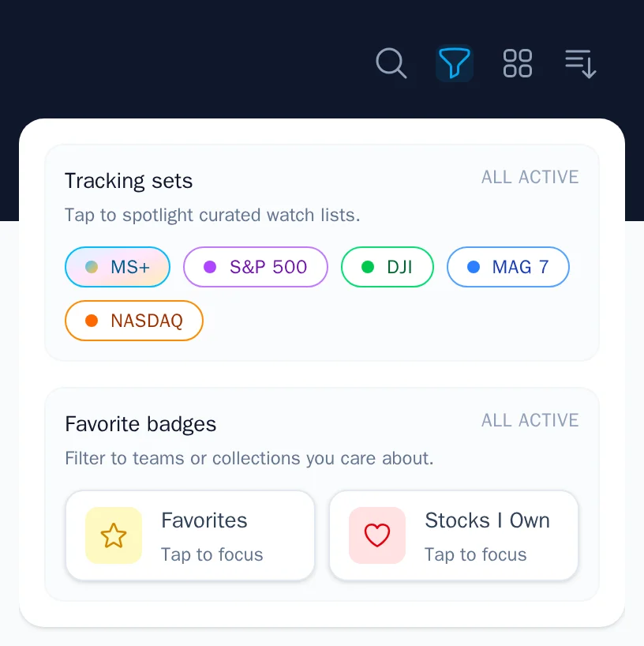Click ALL ACTIVE next to Favorite badges

(530, 420)
